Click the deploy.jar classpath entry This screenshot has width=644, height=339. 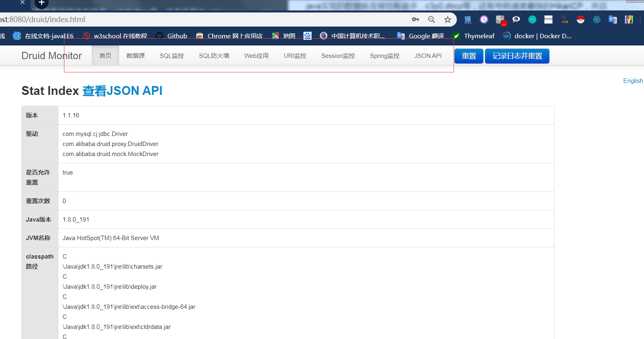pyautogui.click(x=109, y=287)
